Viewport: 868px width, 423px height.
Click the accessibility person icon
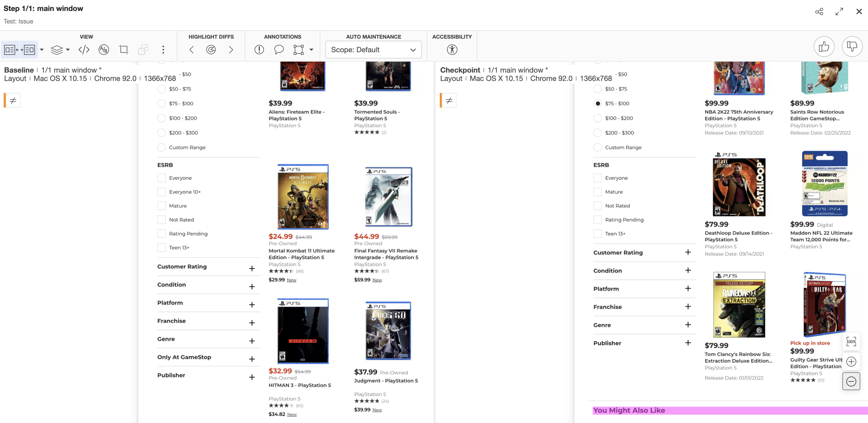452,50
